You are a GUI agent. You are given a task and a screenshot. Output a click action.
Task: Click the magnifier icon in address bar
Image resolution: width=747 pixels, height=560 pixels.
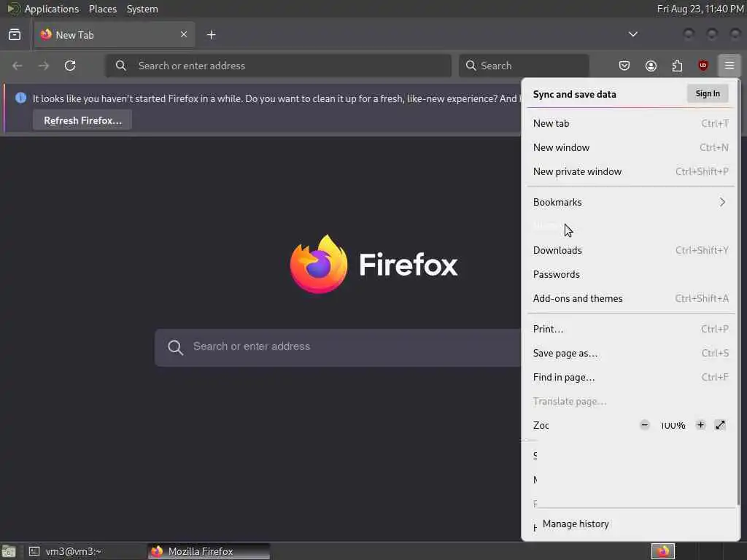coord(121,66)
